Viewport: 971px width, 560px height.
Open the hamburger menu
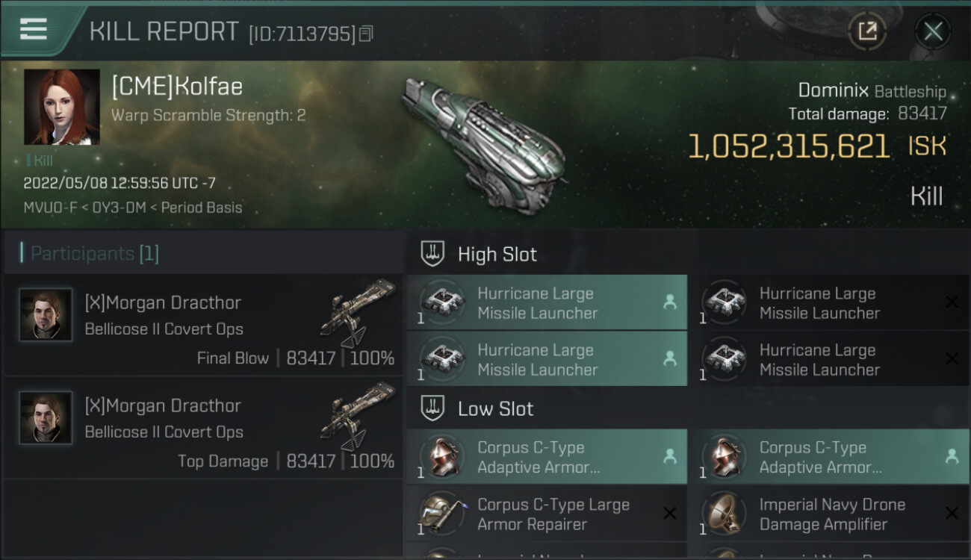(x=34, y=30)
